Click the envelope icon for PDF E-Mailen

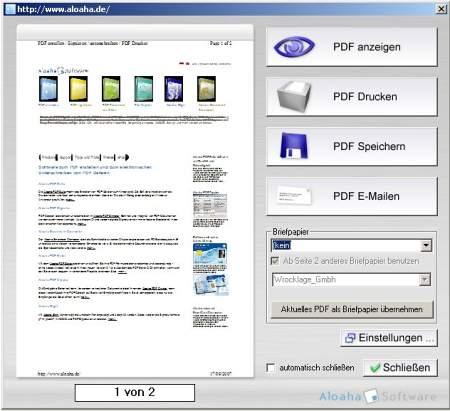(294, 196)
